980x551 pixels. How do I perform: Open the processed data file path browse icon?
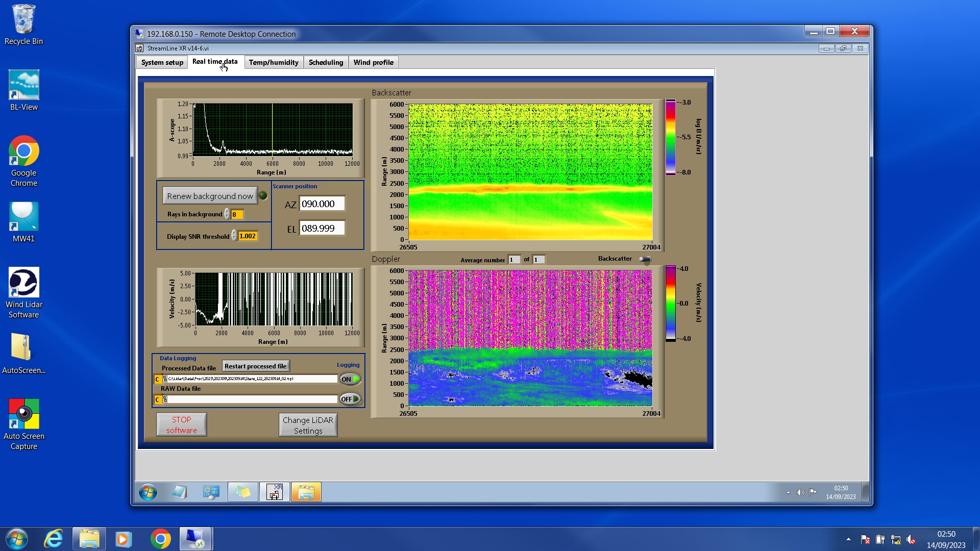[164, 379]
